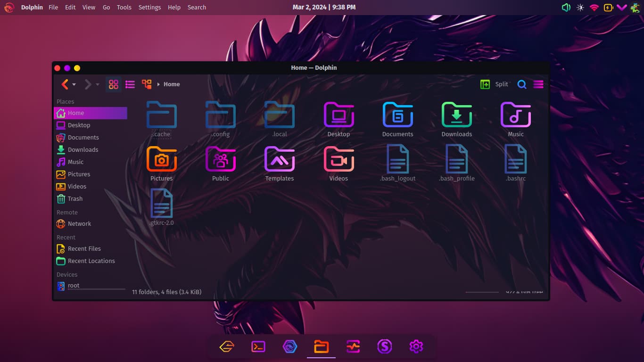The height and width of the screenshot is (362, 644).
Task: Open the battery tray icon
Action: [x=608, y=8]
